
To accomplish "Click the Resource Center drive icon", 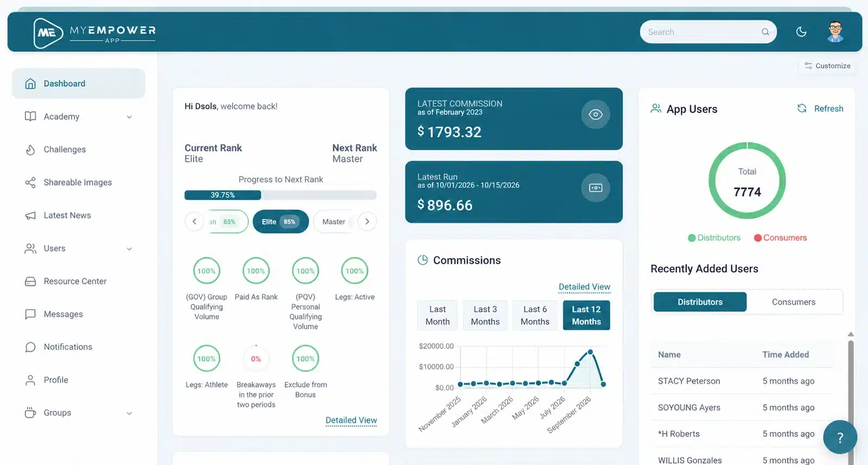I will [x=30, y=281].
